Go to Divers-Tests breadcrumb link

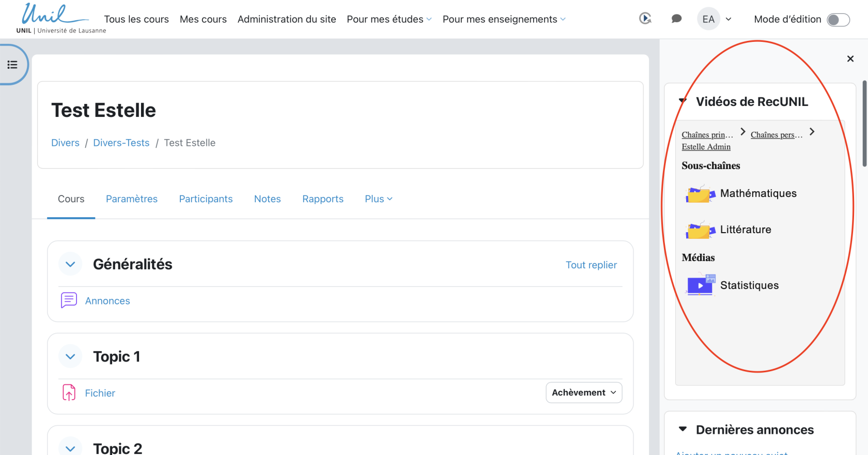coord(121,143)
